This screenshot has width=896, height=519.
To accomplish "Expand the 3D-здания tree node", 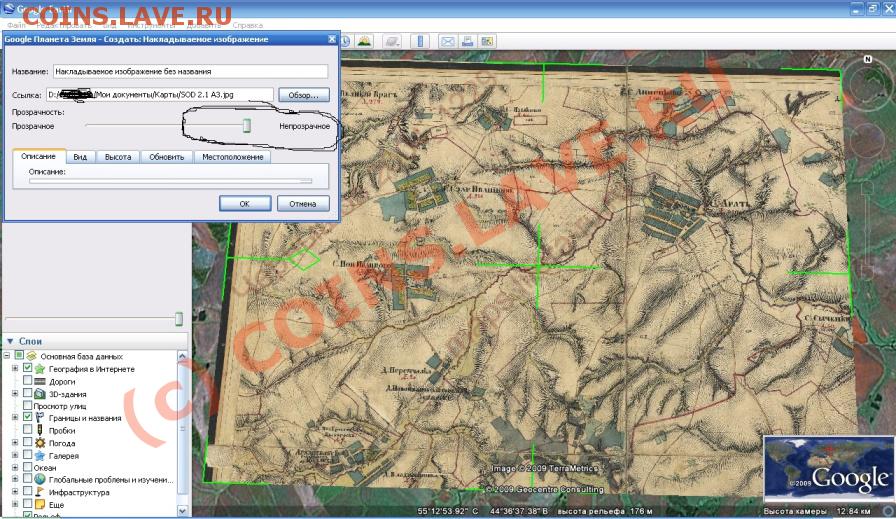I will click(15, 393).
